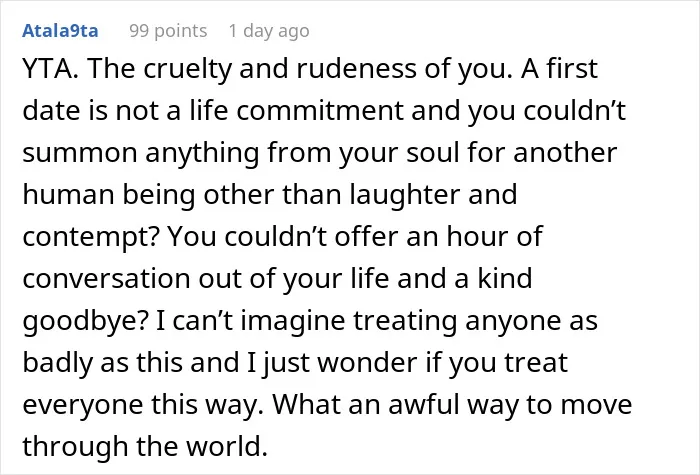Click the 99 points score label
Screen dimensions: 700x475
point(168,31)
